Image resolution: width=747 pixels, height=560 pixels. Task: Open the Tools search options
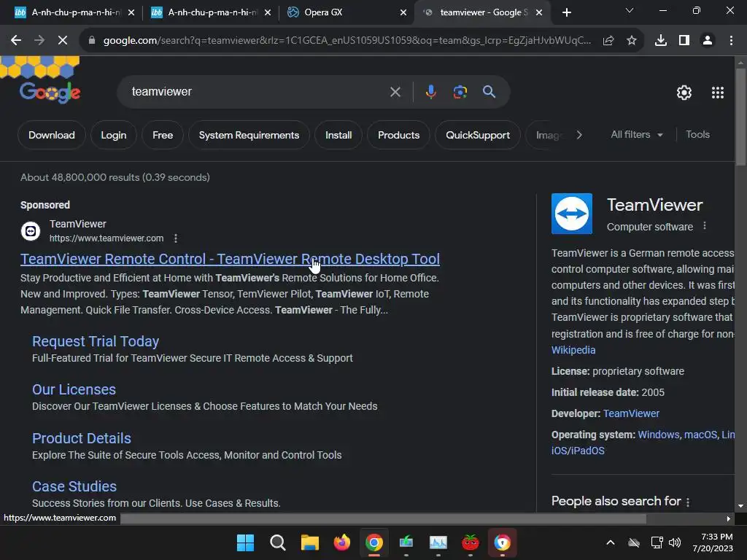pos(697,135)
